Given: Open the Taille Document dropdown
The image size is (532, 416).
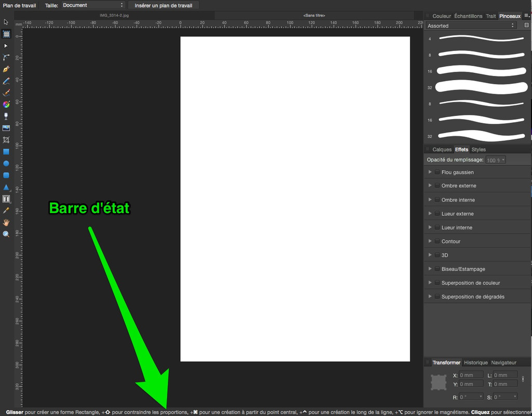Looking at the screenshot, I should tap(93, 5).
